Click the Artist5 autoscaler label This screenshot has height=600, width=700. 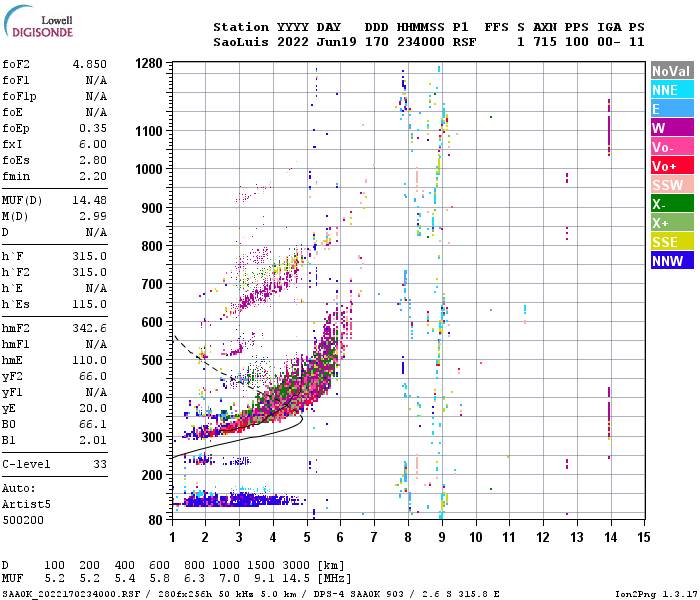tap(26, 504)
